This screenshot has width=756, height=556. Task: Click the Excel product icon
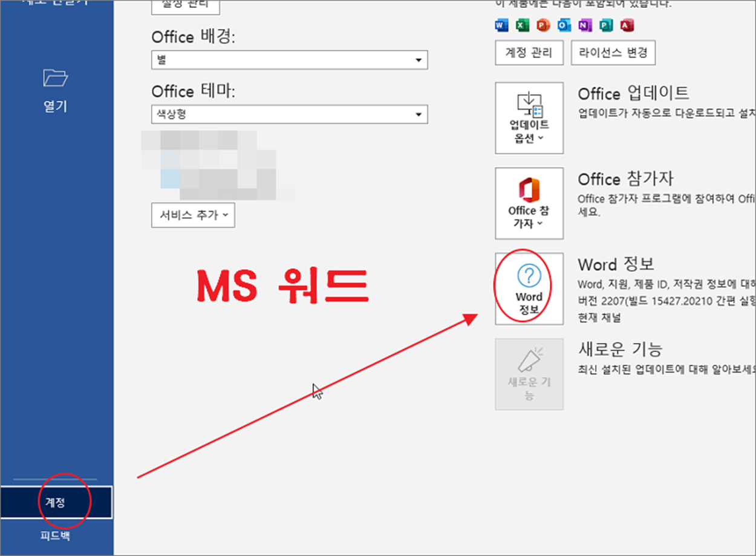click(x=522, y=25)
